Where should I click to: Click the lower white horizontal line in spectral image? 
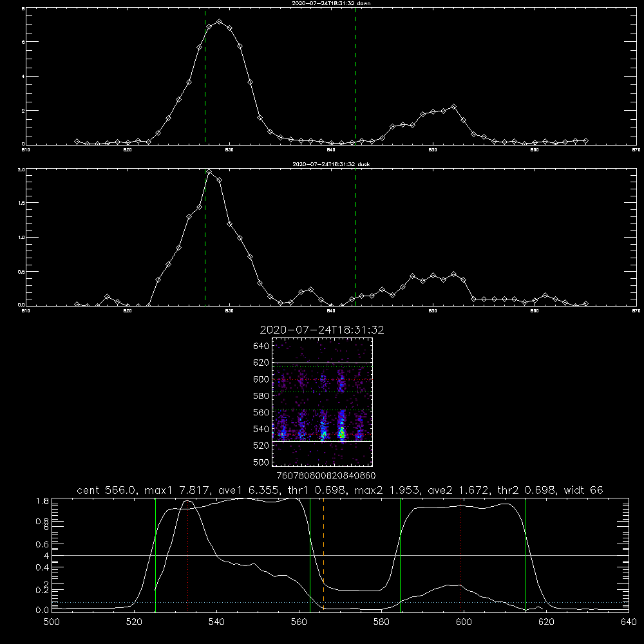tap(322, 442)
